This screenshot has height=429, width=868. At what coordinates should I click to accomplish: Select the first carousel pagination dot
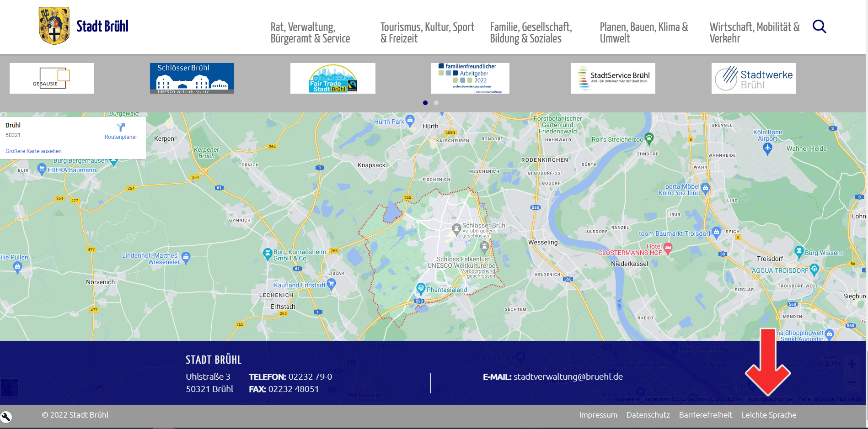point(425,103)
